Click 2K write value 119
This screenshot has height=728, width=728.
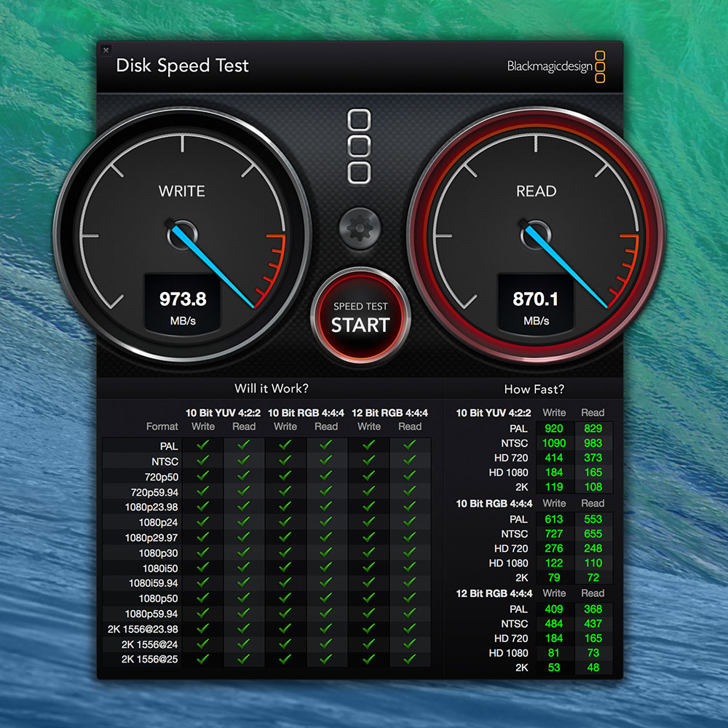[x=554, y=487]
